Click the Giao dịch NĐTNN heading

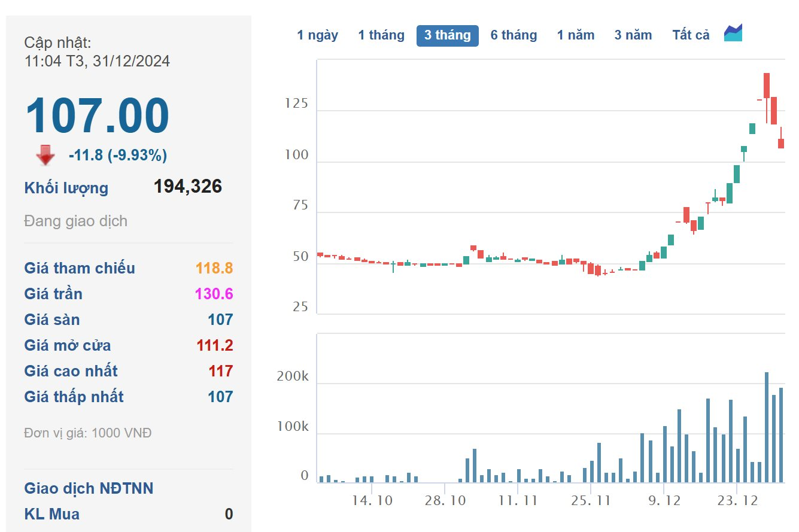coord(89,488)
